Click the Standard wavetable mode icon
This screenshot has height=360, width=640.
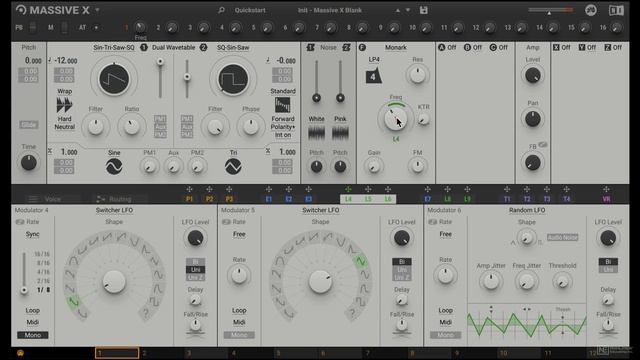(x=282, y=105)
